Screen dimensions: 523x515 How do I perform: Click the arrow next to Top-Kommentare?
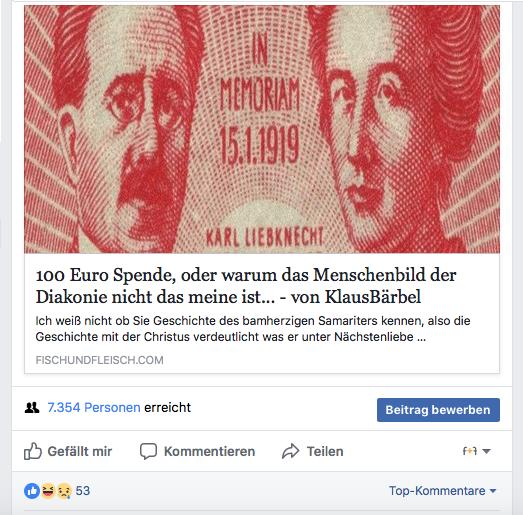tap(493, 491)
